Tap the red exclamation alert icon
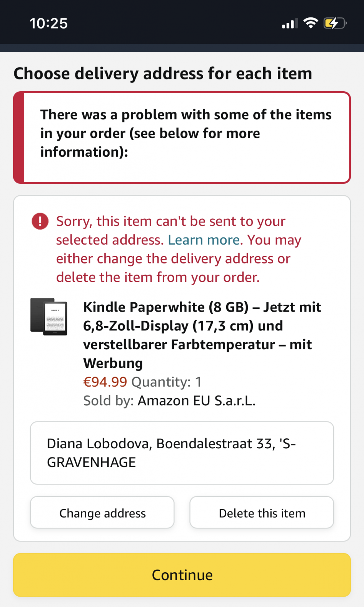 (40, 221)
